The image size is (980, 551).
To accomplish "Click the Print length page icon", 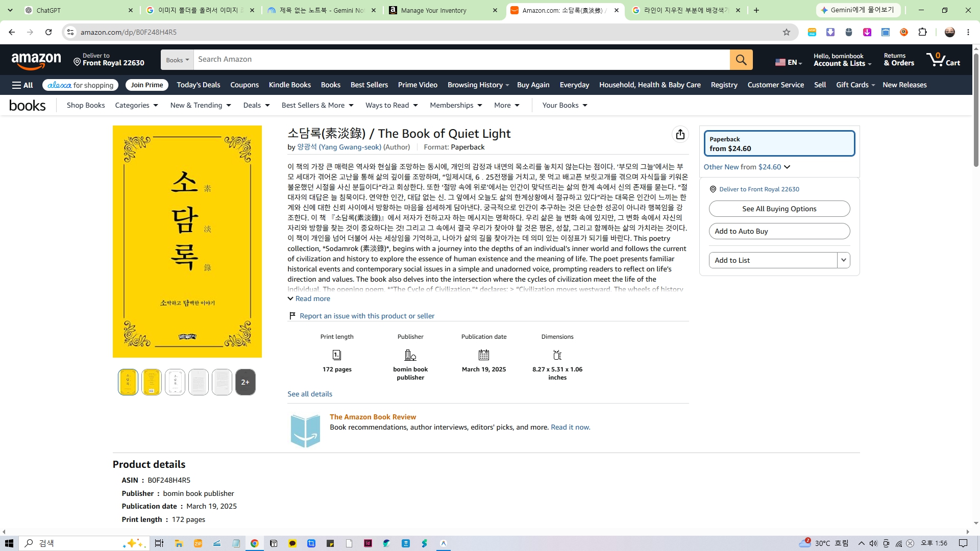I will coord(337,355).
